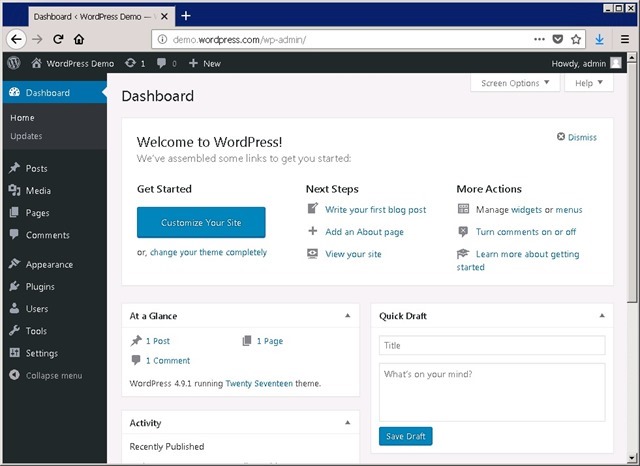The height and width of the screenshot is (466, 640).
Task: Click the site info icon in address bar
Action: click(x=162, y=39)
